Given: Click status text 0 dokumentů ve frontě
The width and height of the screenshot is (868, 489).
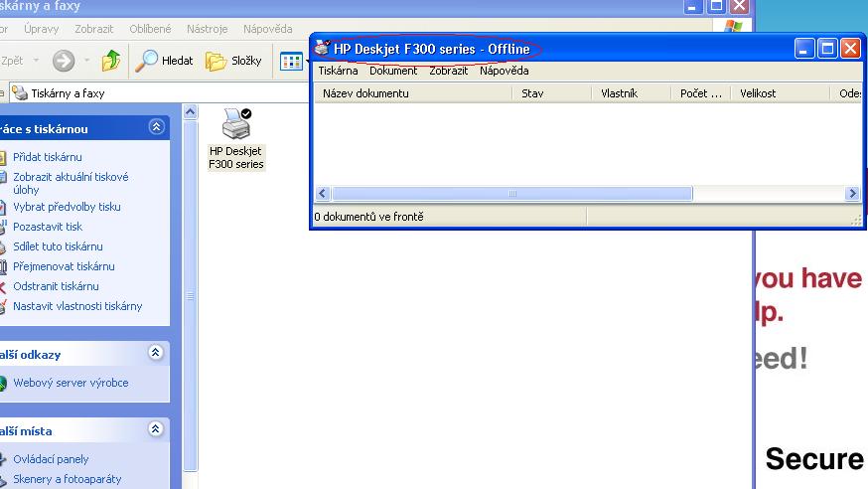Looking at the screenshot, I should [x=368, y=217].
